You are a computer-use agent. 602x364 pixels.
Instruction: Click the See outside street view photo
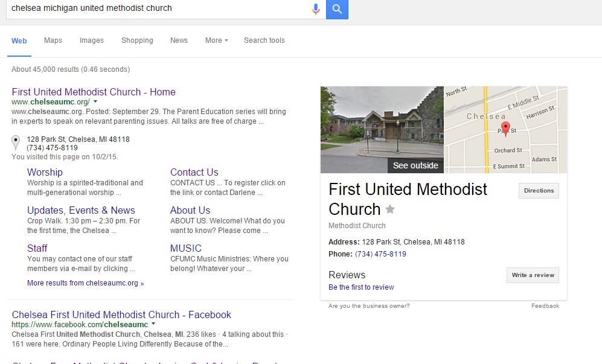[382, 130]
